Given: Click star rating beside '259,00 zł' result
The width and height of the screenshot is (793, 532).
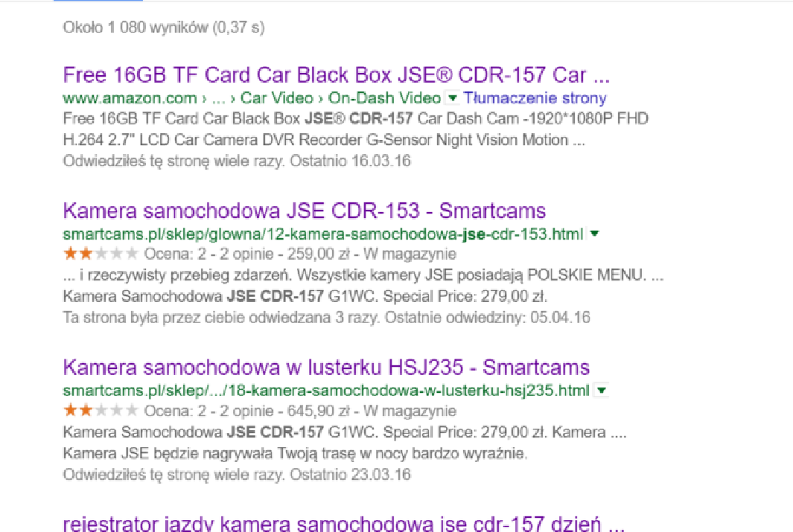Looking at the screenshot, I should [101, 254].
